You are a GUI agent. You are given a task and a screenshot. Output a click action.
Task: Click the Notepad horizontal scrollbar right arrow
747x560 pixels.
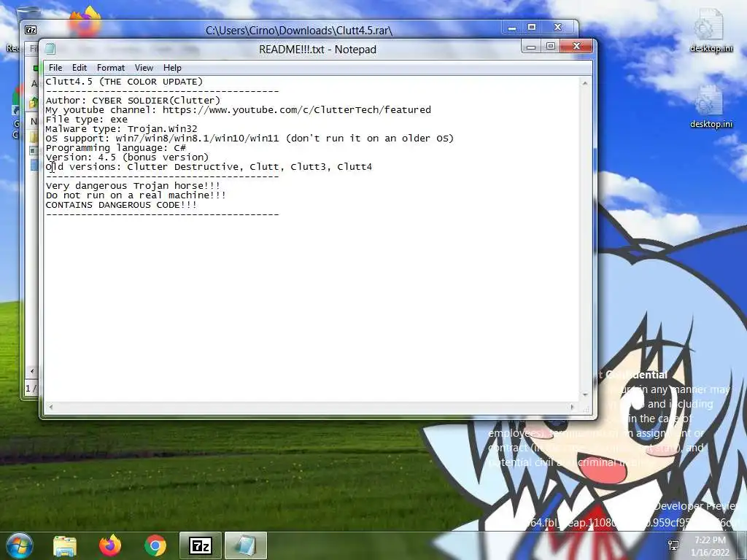pyautogui.click(x=573, y=407)
